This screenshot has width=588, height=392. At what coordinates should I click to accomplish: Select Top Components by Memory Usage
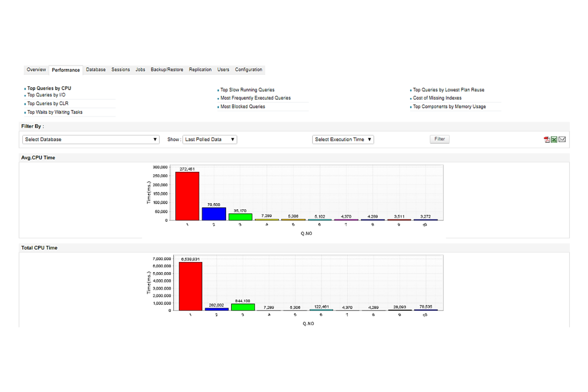click(449, 106)
